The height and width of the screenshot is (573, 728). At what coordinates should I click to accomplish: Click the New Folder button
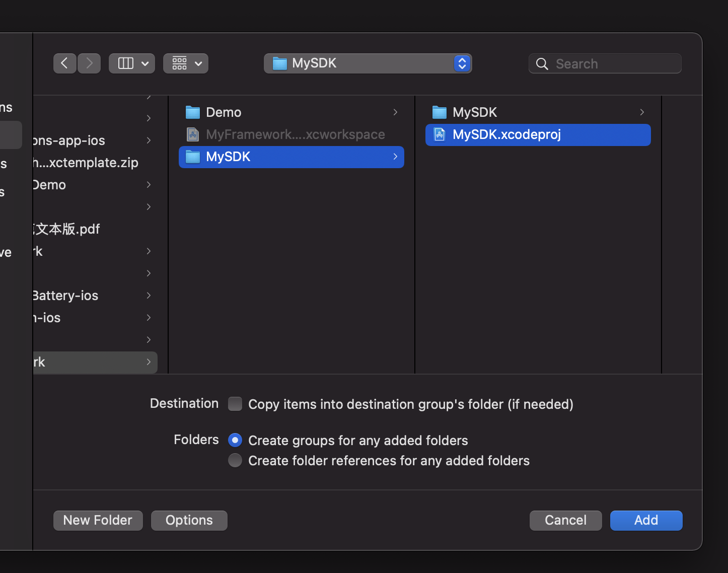(x=98, y=520)
